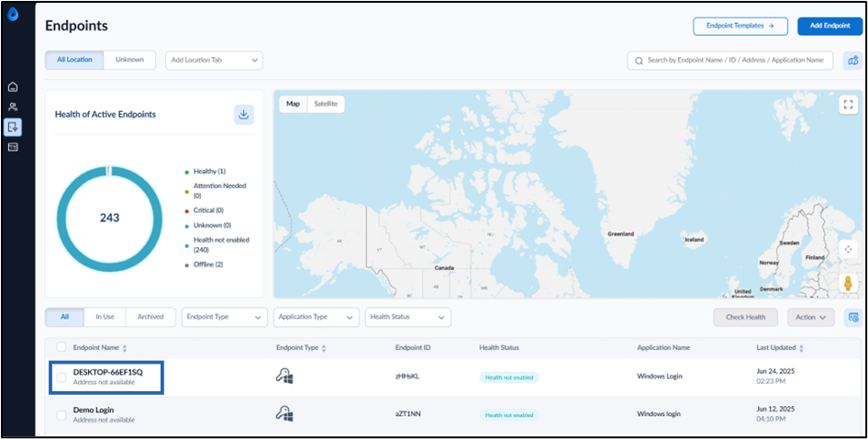Switch to the Unknown location tab
This screenshot has width=868, height=439.
[129, 60]
